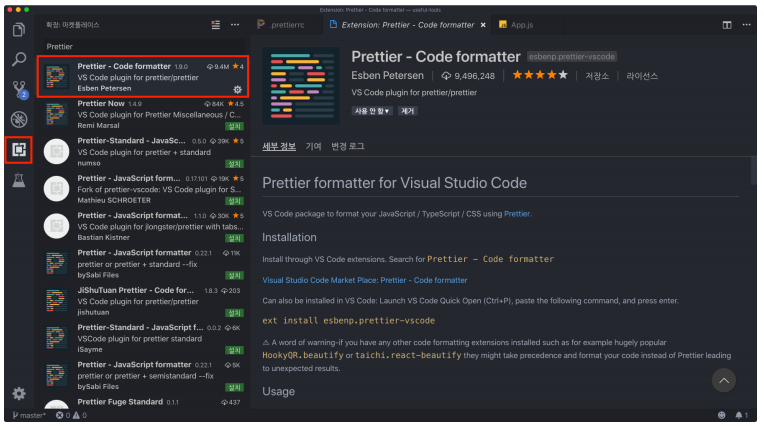764x430 pixels.
Task: Click the feedback smiley in status bar
Action: (721, 415)
